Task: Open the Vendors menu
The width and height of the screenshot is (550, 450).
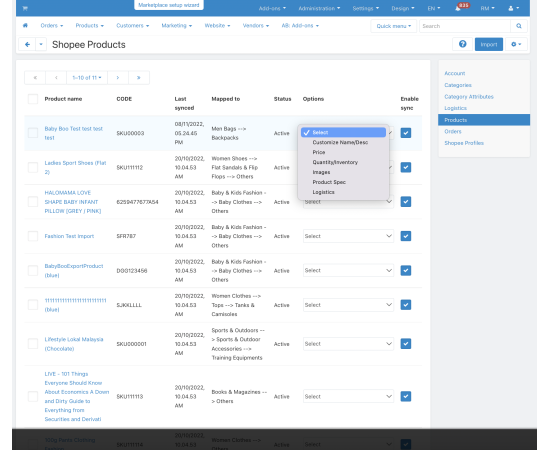Action: (256, 26)
